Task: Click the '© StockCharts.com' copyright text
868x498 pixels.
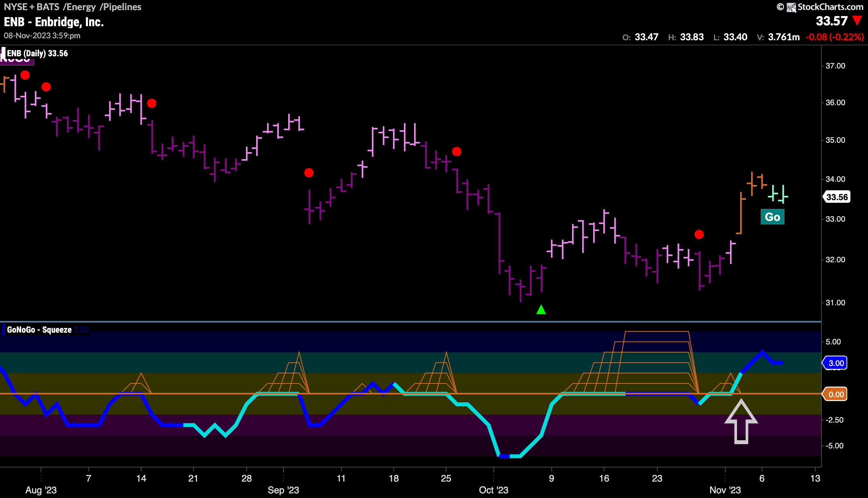Action: coord(820,7)
